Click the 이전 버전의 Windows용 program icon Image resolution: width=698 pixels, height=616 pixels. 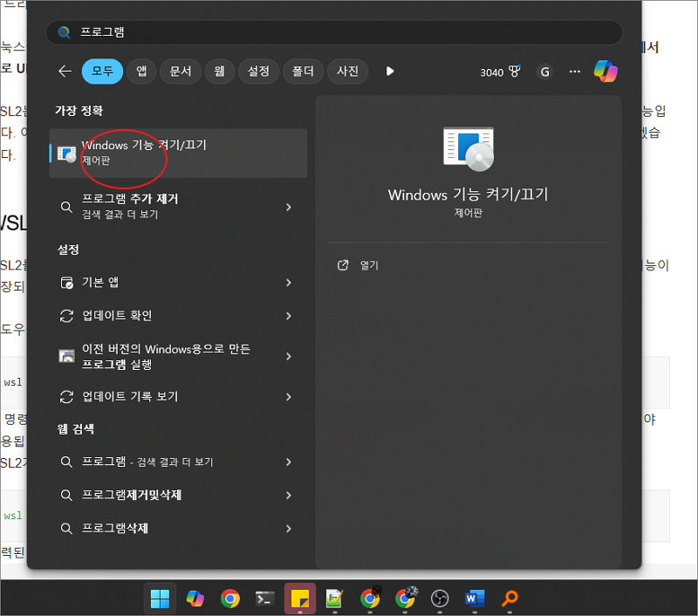tap(67, 356)
